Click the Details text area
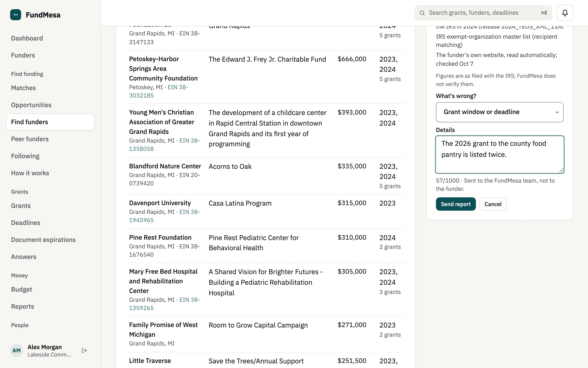Screen dimensions: 588x368 tap(499, 155)
